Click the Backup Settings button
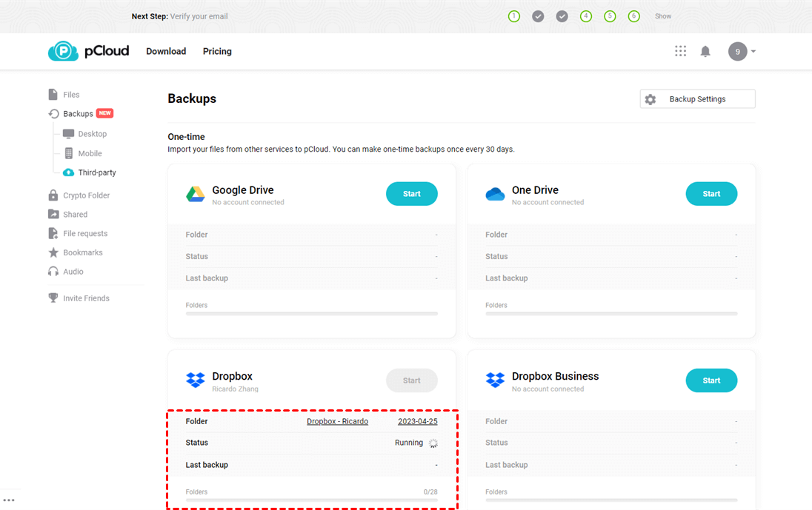The height and width of the screenshot is (510, 812). pos(697,99)
